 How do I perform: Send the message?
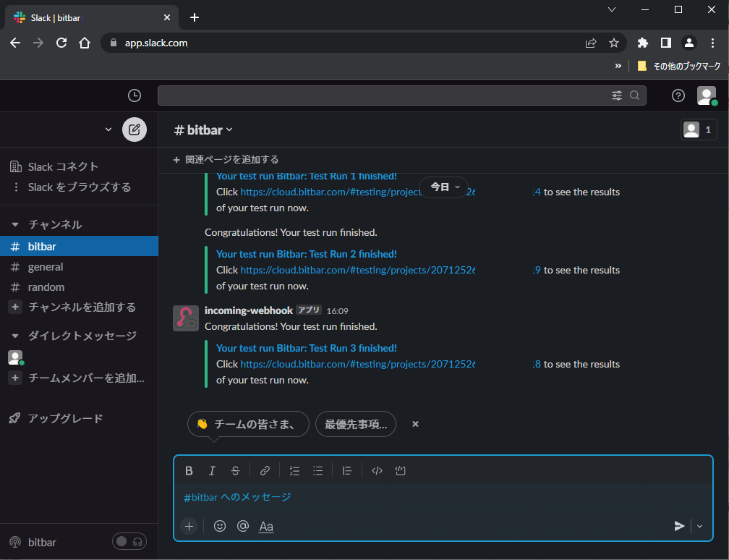point(679,526)
